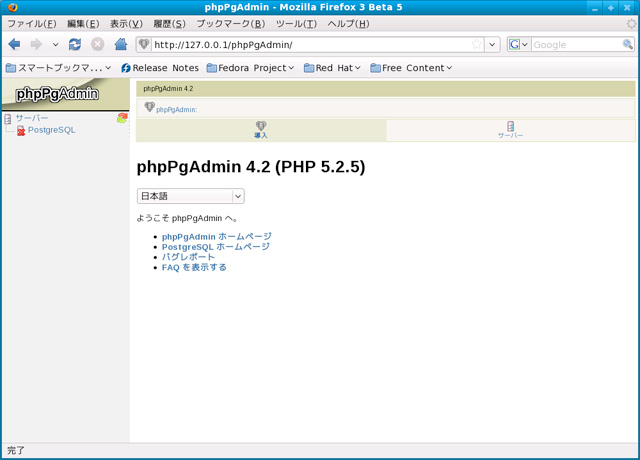Click the ようこそ phpPgAdmin へ。 welcome text
640x460 pixels.
tap(187, 218)
